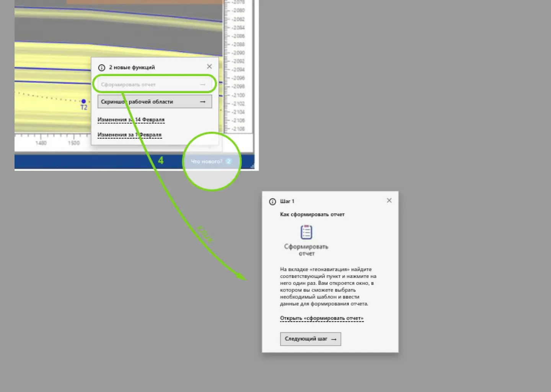Screen dimensions: 551x392
Task: Open the 'Изменения за 14 Февраля' link
Action: [x=131, y=120]
